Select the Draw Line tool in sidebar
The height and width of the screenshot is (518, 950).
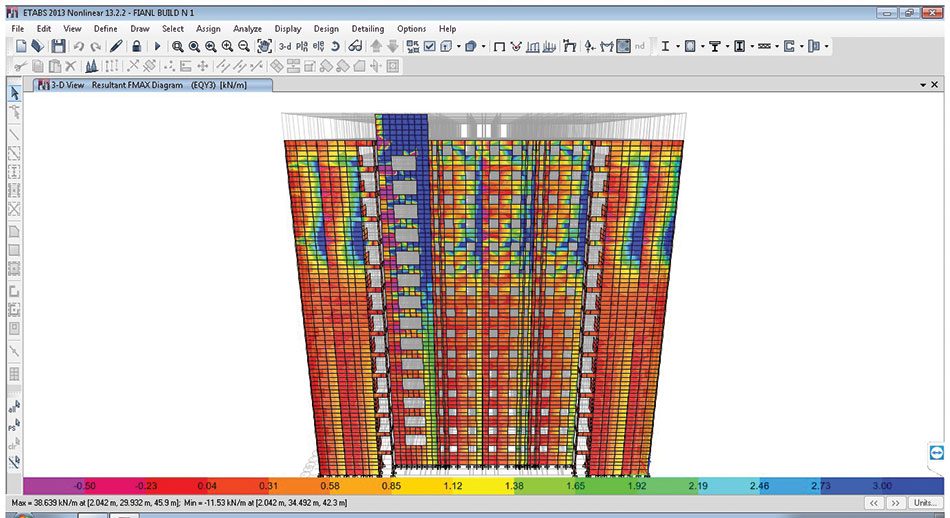15,134
